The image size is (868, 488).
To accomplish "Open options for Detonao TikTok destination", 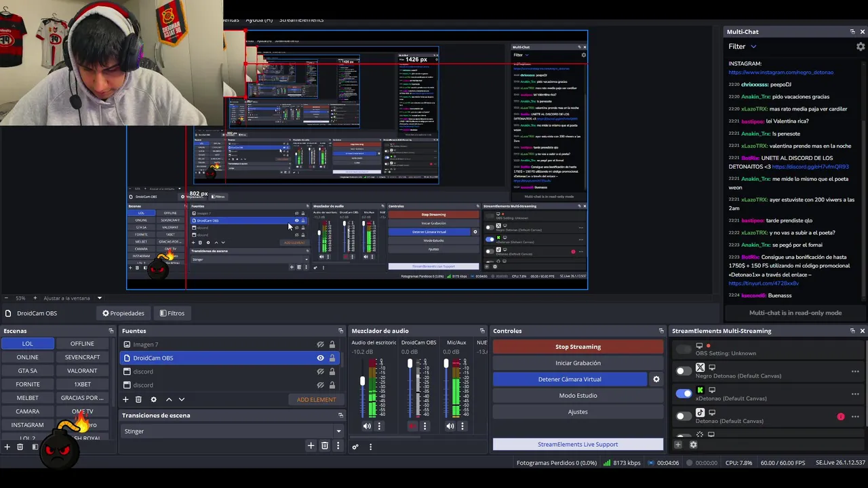I will 855,416.
